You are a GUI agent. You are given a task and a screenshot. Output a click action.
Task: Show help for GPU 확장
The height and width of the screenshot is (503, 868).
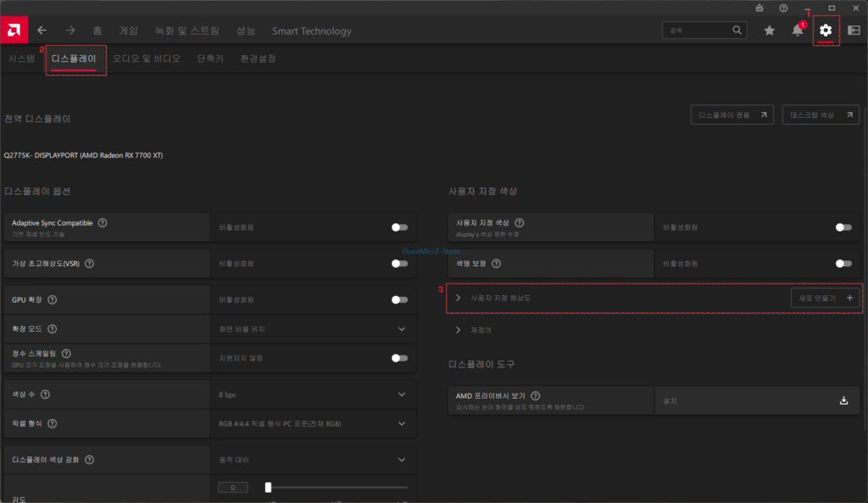pyautogui.click(x=52, y=299)
